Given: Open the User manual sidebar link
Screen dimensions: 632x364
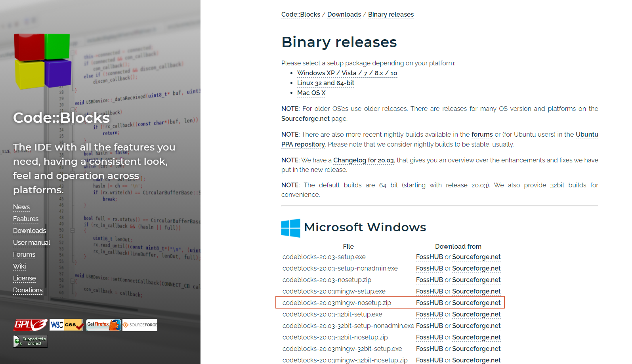Looking at the screenshot, I should [32, 243].
